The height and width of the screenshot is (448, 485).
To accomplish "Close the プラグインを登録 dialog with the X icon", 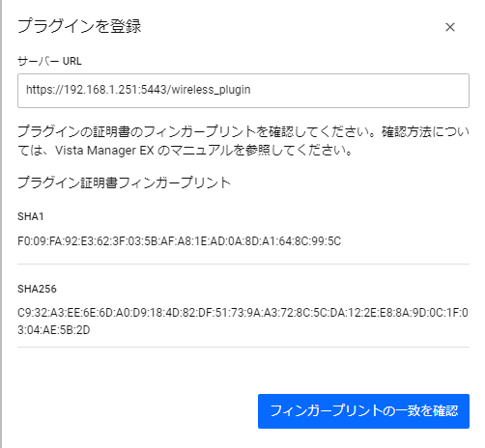I will [450, 27].
